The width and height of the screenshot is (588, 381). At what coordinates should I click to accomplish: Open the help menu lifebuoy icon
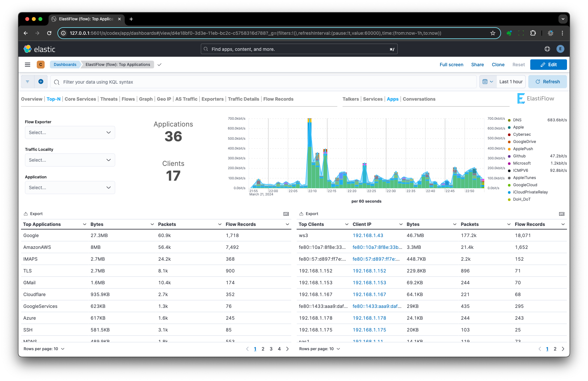click(x=547, y=49)
